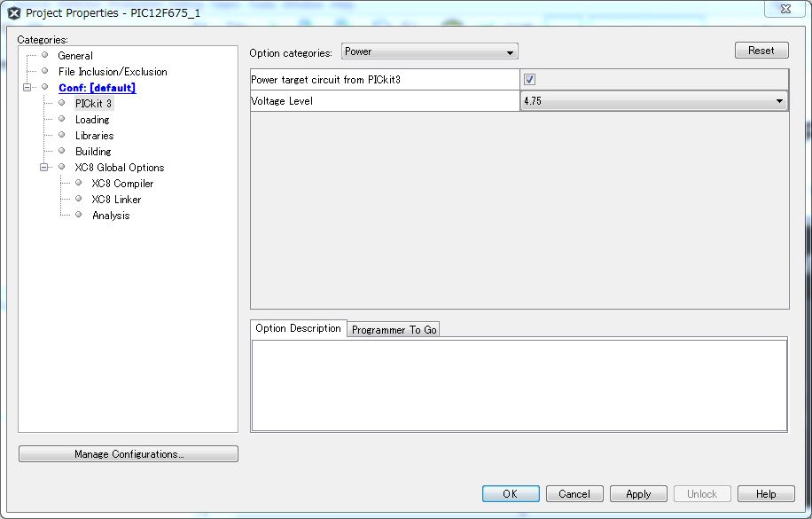Confirm settings with the OK button
The height and width of the screenshot is (519, 812).
[510, 494]
